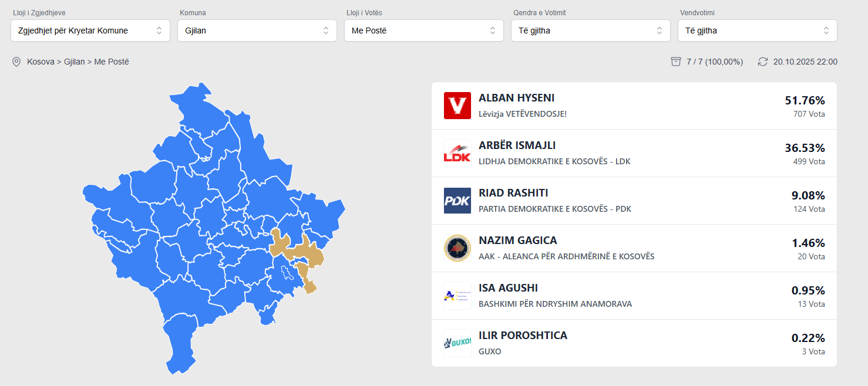Click the Kosova > Gjilan > Me Postë breadcrumb

click(78, 62)
